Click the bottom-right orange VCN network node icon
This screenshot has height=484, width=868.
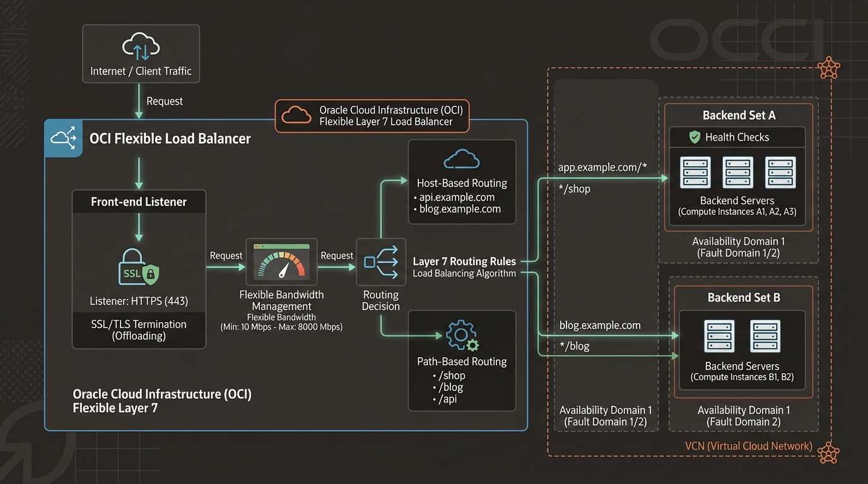coord(827,452)
